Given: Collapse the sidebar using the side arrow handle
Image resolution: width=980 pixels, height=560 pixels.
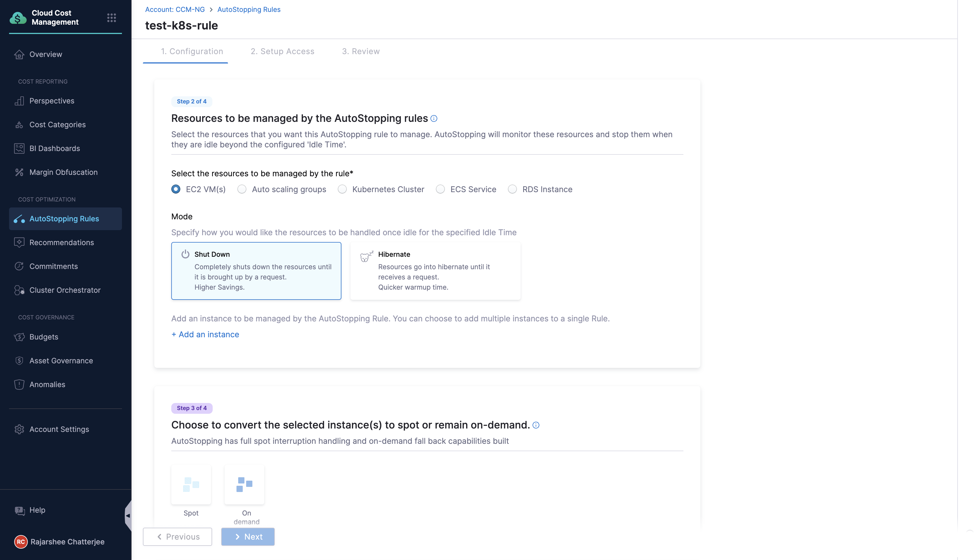Looking at the screenshot, I should point(128,516).
